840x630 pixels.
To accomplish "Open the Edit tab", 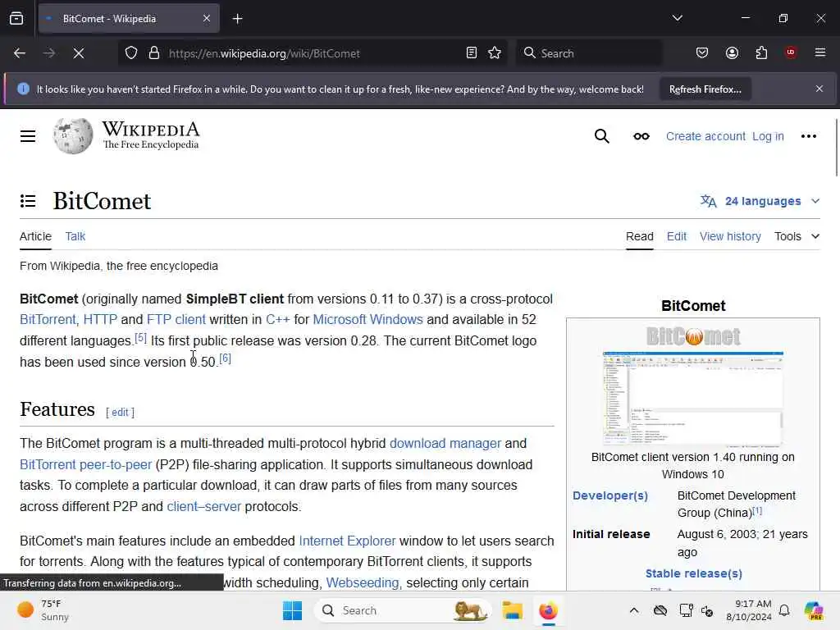I will click(677, 236).
